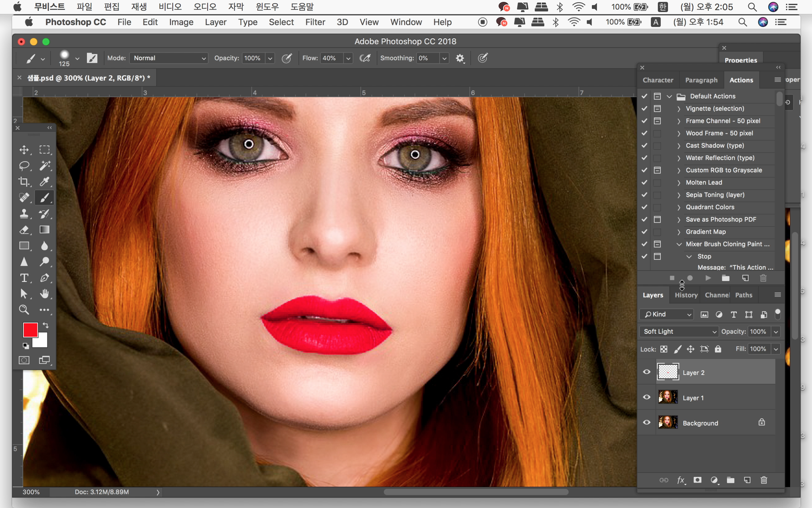This screenshot has width=812, height=508.
Task: Open brush smoothing options gear
Action: click(x=460, y=58)
